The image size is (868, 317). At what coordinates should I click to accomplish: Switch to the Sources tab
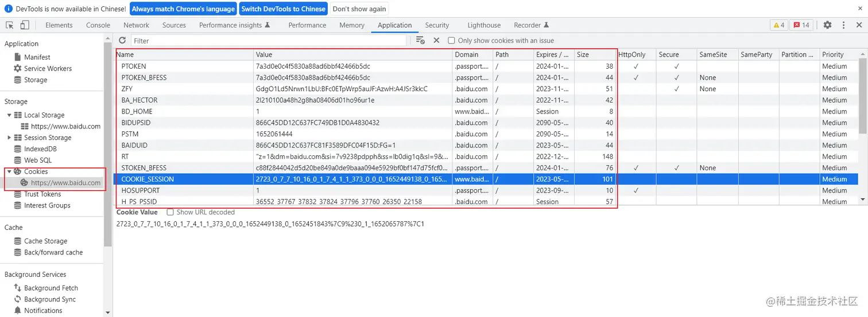coord(174,25)
